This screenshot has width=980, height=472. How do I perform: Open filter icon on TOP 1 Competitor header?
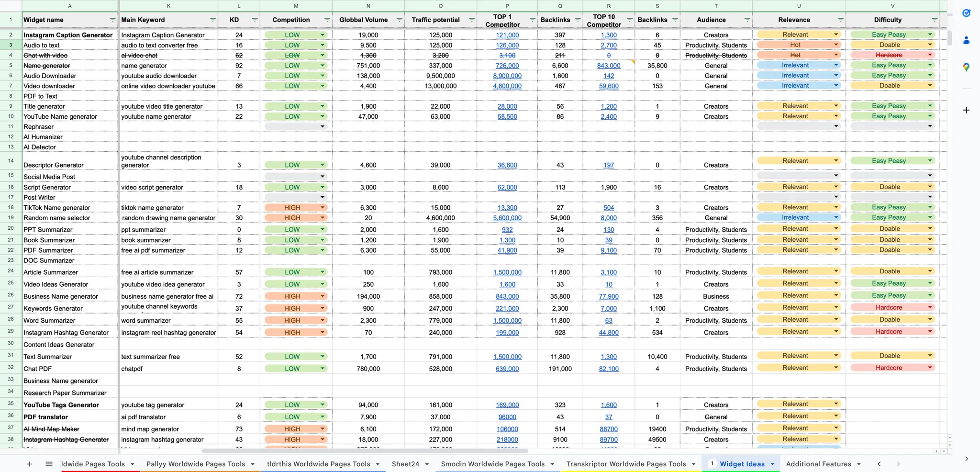tap(532, 20)
